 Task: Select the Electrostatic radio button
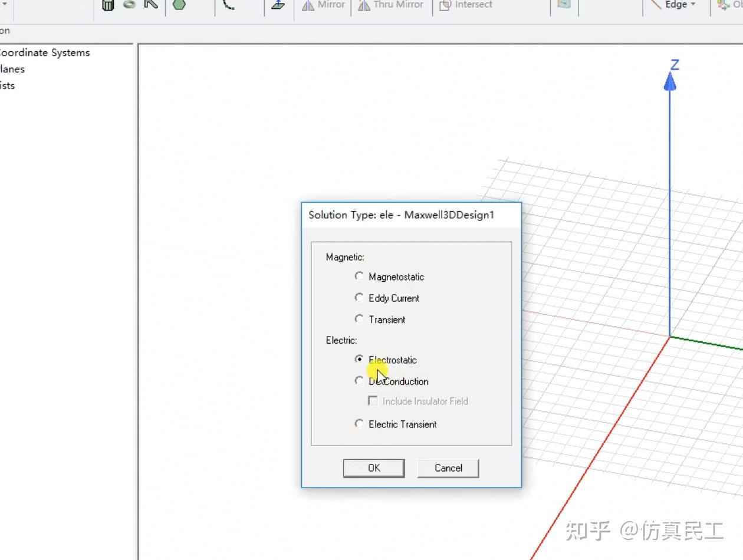359,359
